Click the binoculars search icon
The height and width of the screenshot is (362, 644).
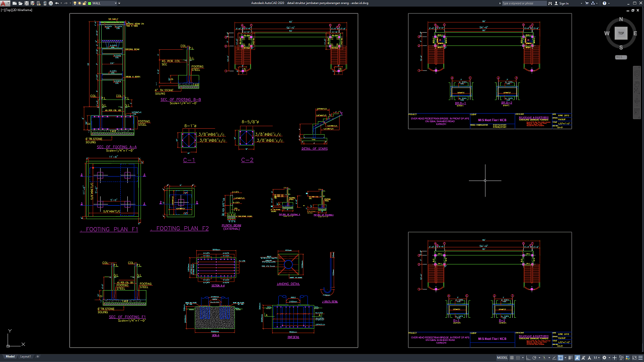coord(550,3)
